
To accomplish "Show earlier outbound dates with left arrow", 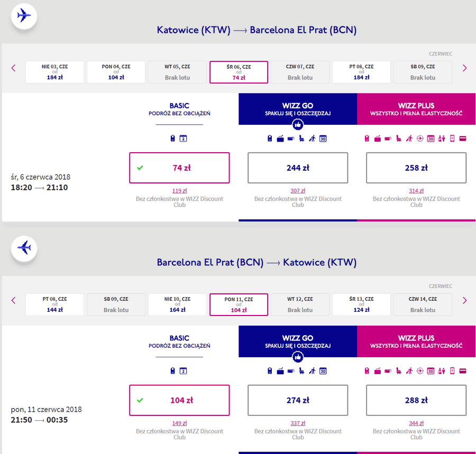I will [x=13, y=68].
